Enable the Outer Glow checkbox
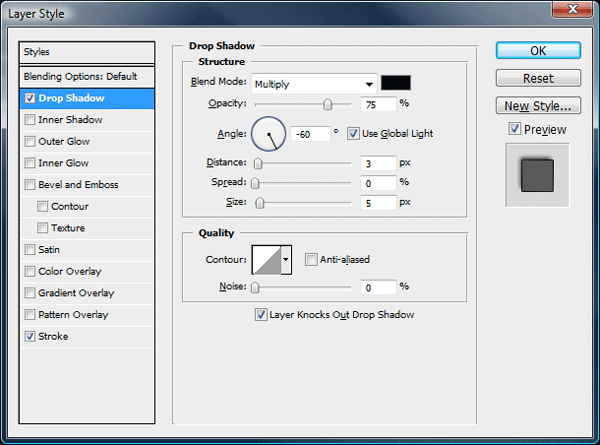Screen dimensions: 600x445 30,142
